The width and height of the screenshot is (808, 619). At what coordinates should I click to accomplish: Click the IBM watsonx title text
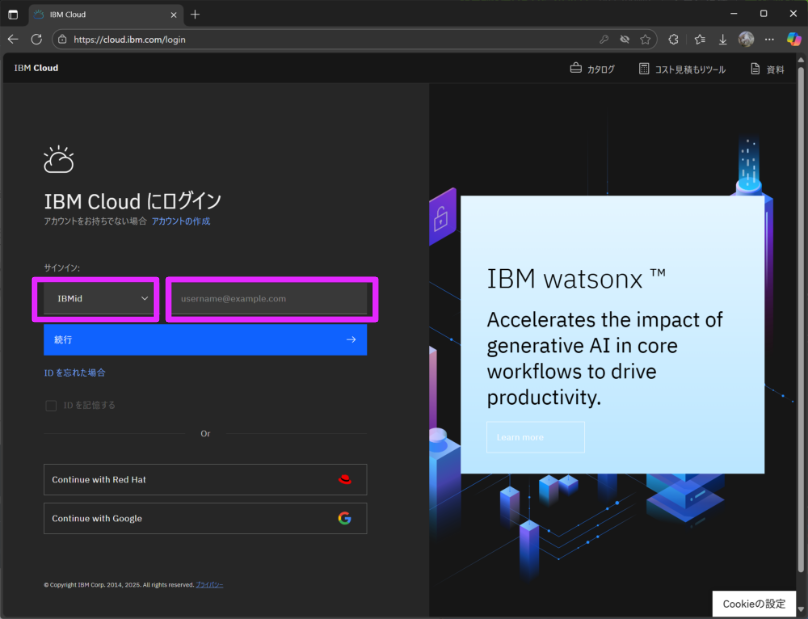tap(576, 279)
